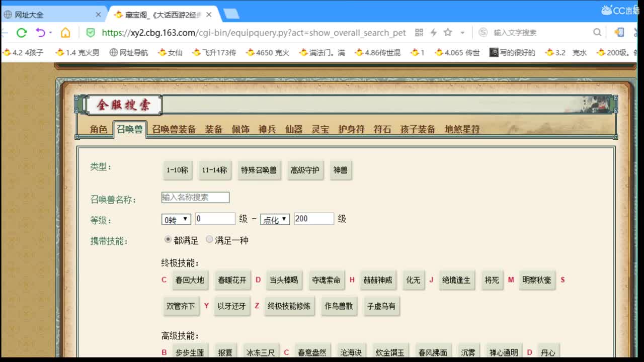
Task: Open the 网址导航 bookmark
Action: pos(129,52)
